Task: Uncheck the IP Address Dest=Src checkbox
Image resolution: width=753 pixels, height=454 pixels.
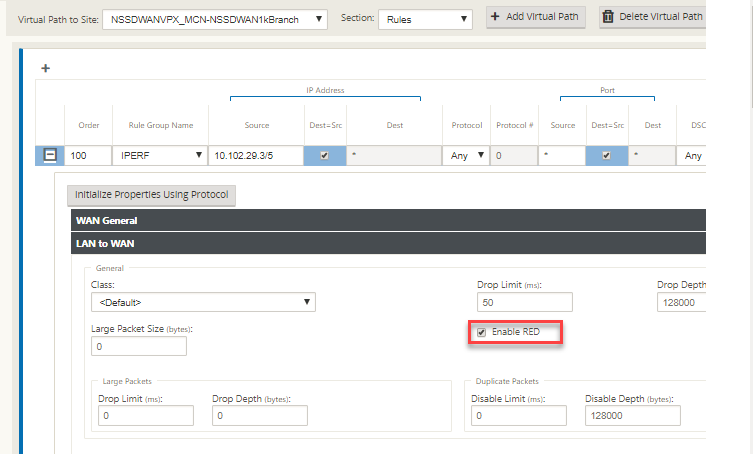Action: [325, 156]
